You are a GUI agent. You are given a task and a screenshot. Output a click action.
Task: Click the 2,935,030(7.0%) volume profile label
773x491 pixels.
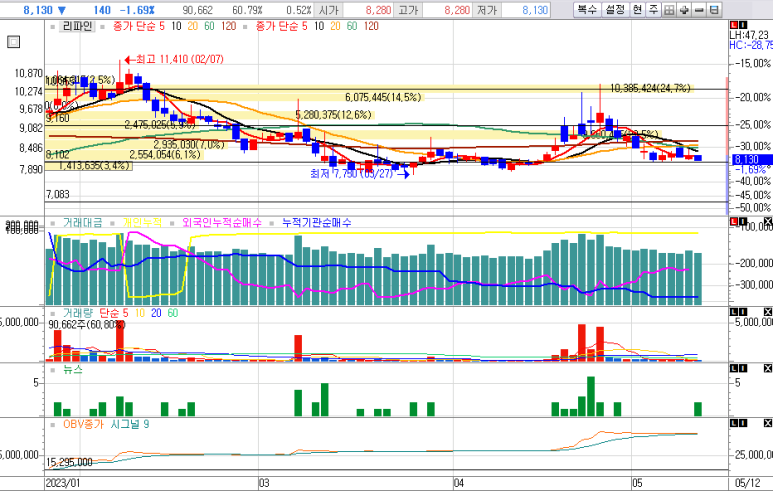click(189, 145)
